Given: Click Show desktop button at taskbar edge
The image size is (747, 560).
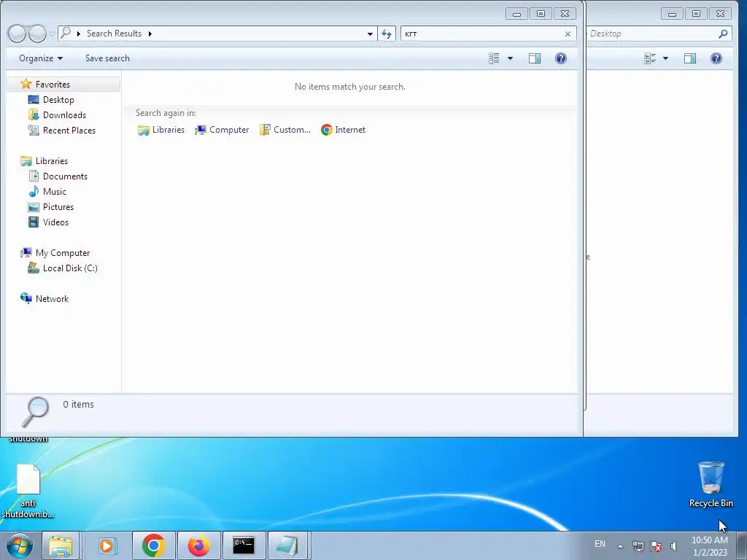Looking at the screenshot, I should tap(741, 545).
